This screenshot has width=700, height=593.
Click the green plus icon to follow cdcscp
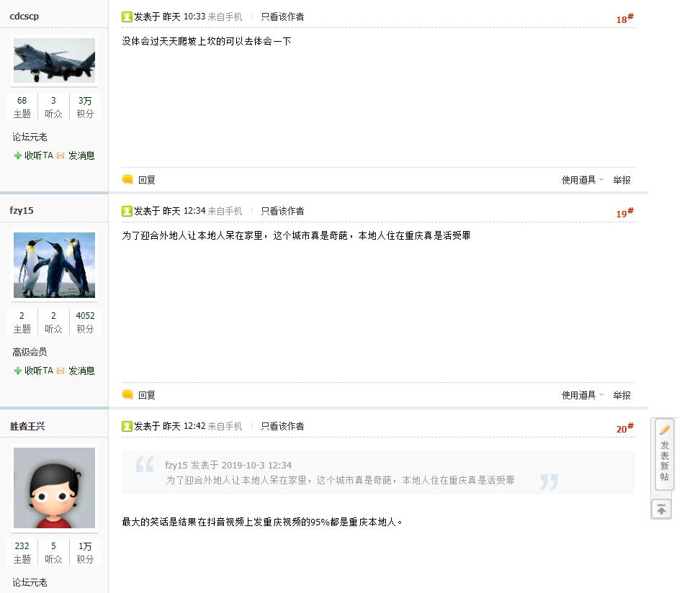18,155
